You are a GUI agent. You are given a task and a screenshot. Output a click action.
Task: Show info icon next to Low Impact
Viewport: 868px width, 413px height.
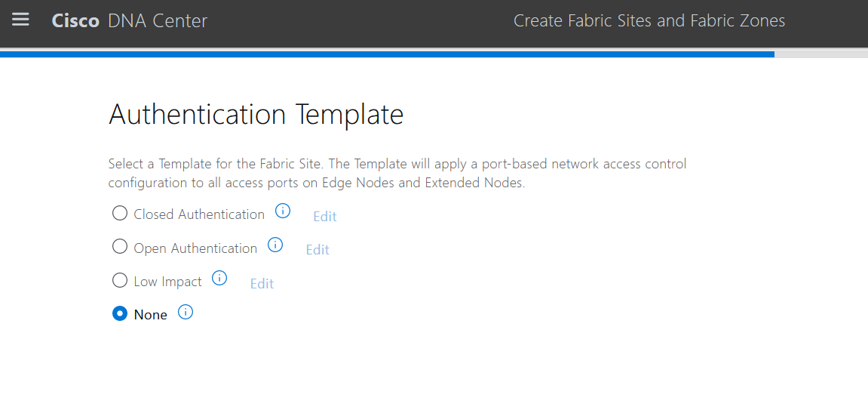[219, 279]
